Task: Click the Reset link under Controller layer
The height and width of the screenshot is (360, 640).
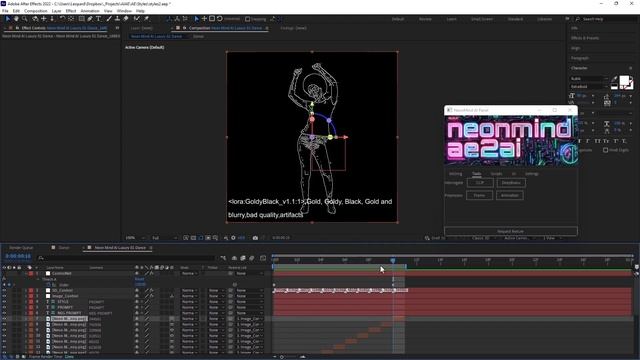Action: (139, 279)
